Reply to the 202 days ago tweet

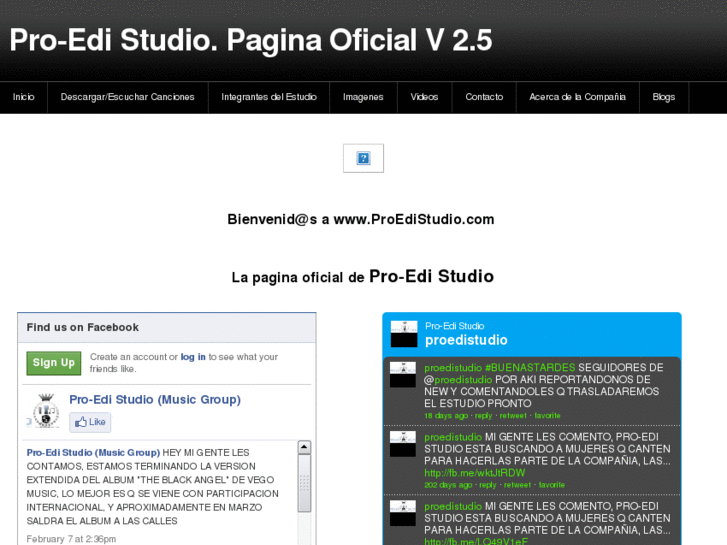pyautogui.click(x=488, y=485)
